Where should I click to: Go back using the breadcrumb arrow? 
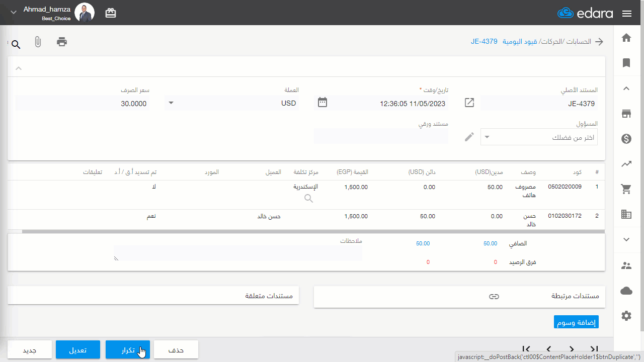point(599,42)
